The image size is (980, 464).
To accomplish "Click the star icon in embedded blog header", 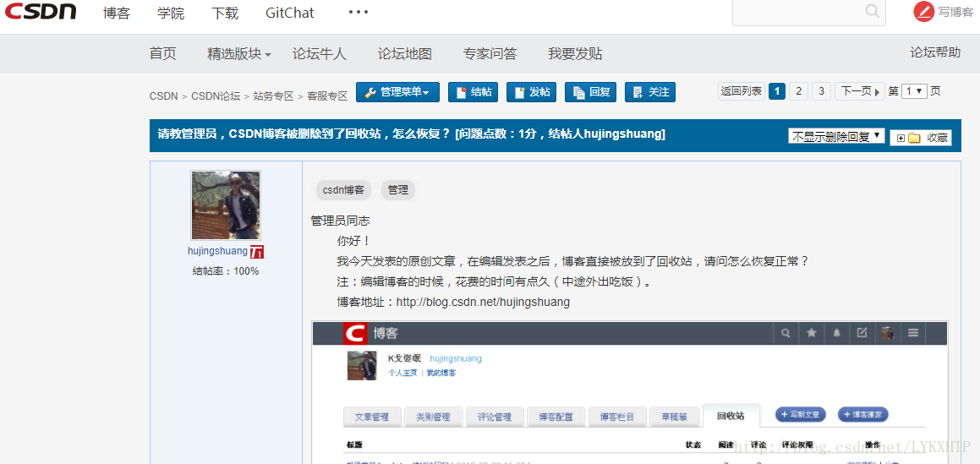I will 811,333.
